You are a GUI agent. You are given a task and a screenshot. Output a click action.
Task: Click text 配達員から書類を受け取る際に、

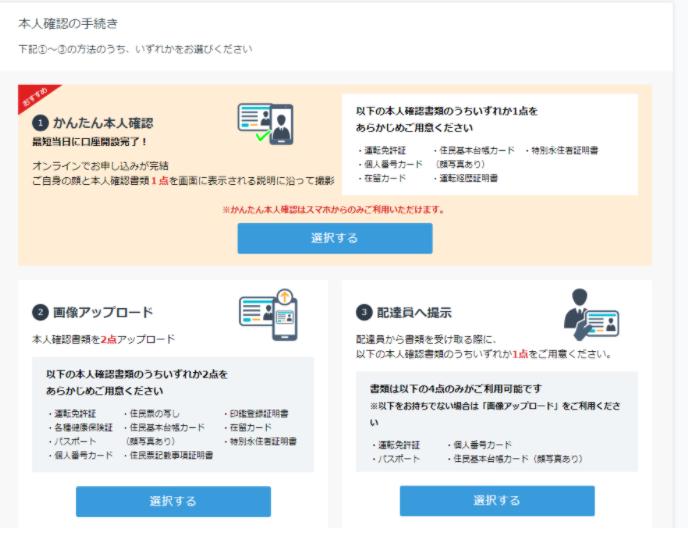426,339
